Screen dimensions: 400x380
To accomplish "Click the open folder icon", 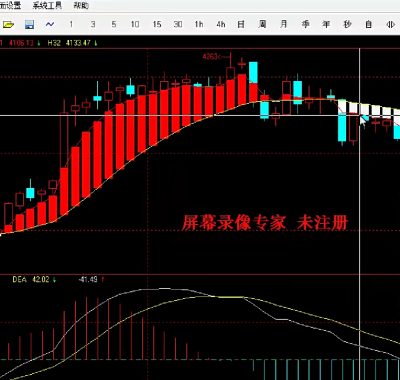I will coord(8,24).
